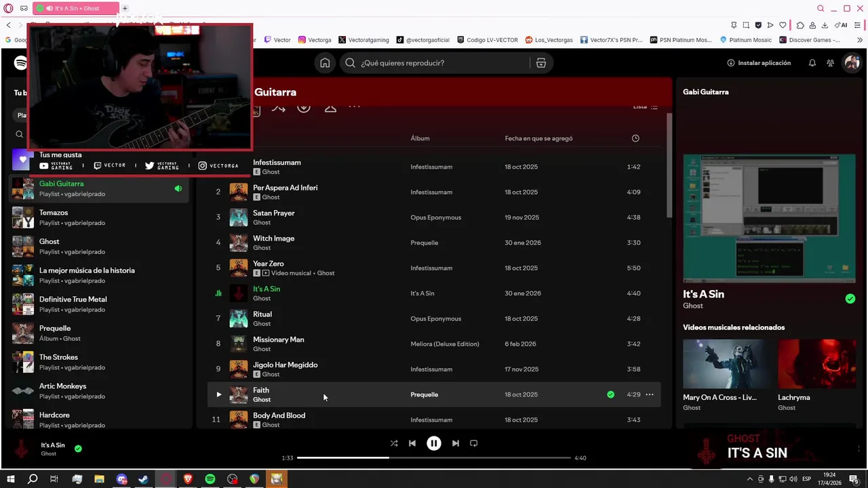868x488 pixels.
Task: Click Ghost artist link in Now Playing panel
Action: pos(693,306)
